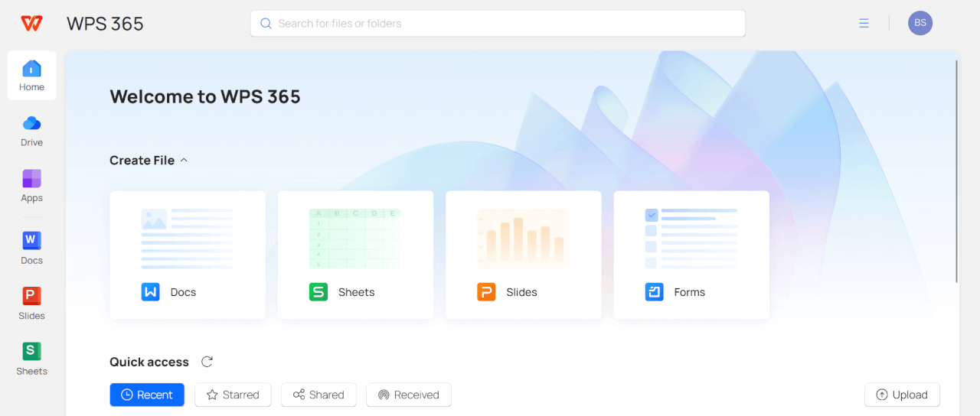Refresh the Quick access list
980x416 pixels.
click(207, 362)
